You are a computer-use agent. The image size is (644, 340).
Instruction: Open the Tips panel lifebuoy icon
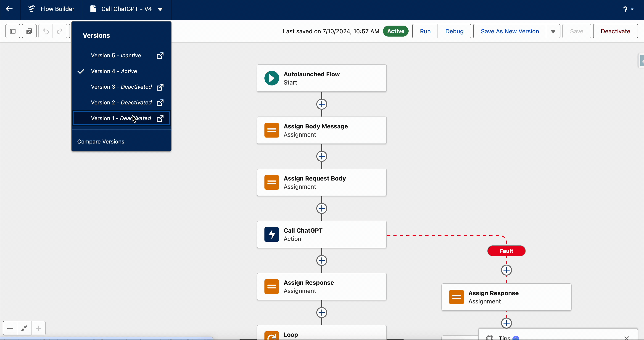coord(489,338)
